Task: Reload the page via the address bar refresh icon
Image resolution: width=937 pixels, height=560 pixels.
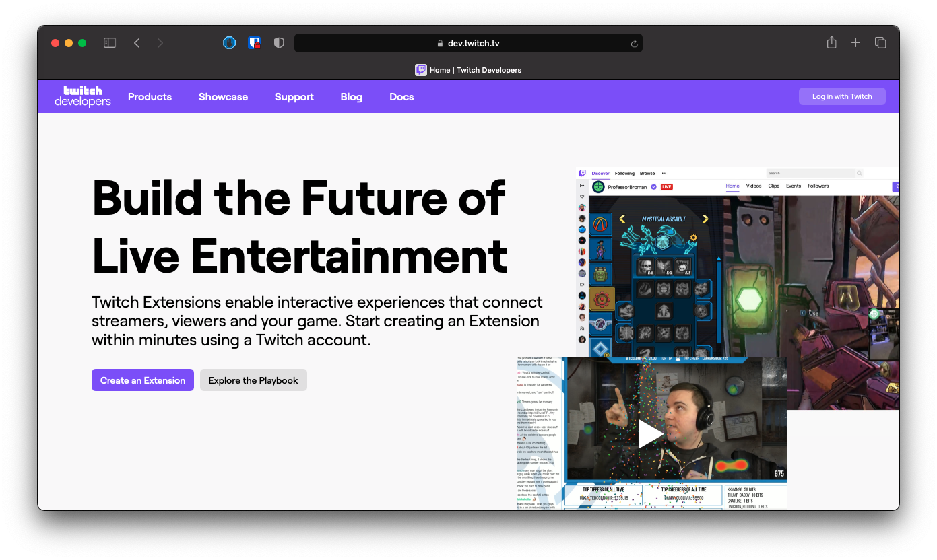Action: point(633,43)
